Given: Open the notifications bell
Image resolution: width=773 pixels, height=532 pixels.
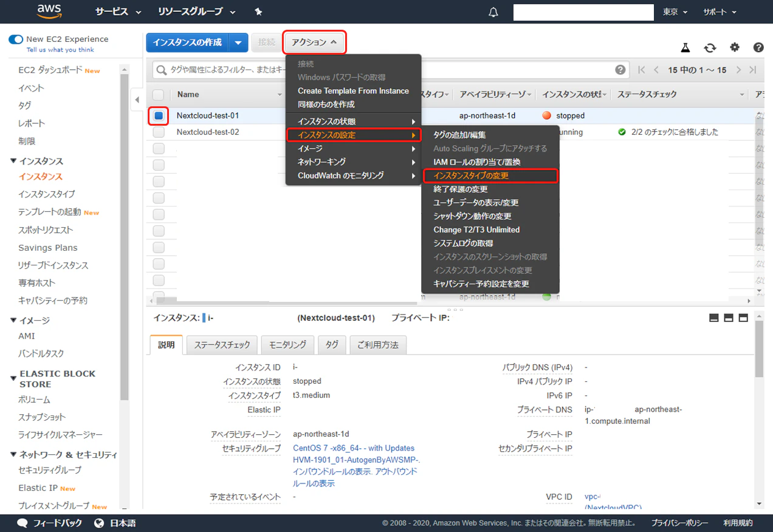Looking at the screenshot, I should click(x=493, y=12).
